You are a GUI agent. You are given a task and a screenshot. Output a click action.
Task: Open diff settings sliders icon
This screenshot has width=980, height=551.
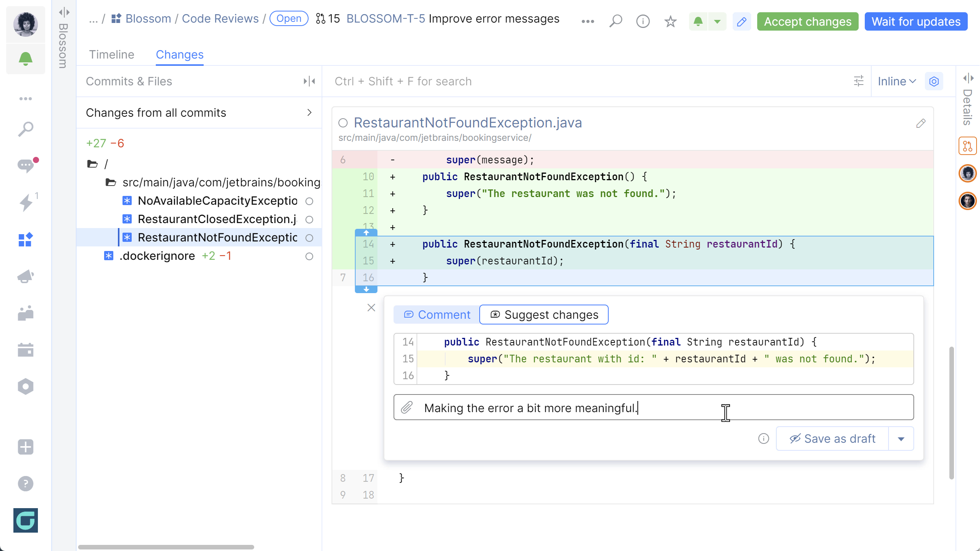point(859,81)
